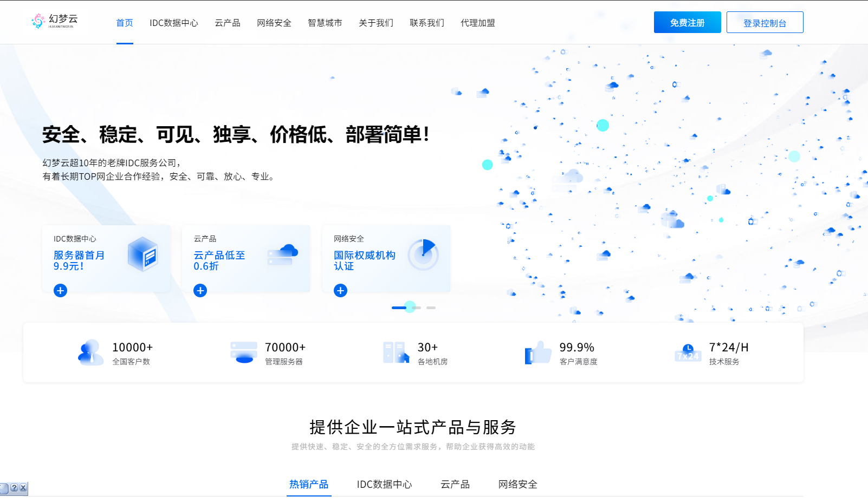This screenshot has width=868, height=503.
Task: Open the 国际权威机构认证 link
Action: point(365,260)
